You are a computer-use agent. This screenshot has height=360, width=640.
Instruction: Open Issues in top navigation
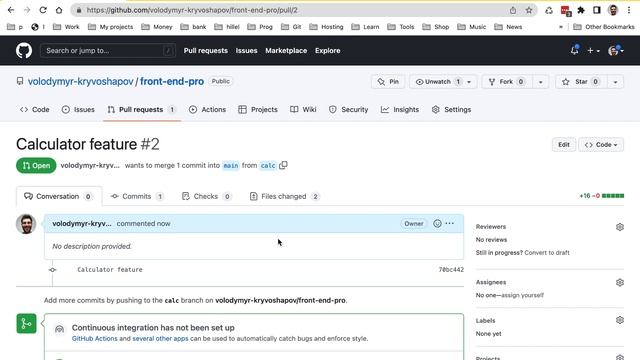point(247,51)
